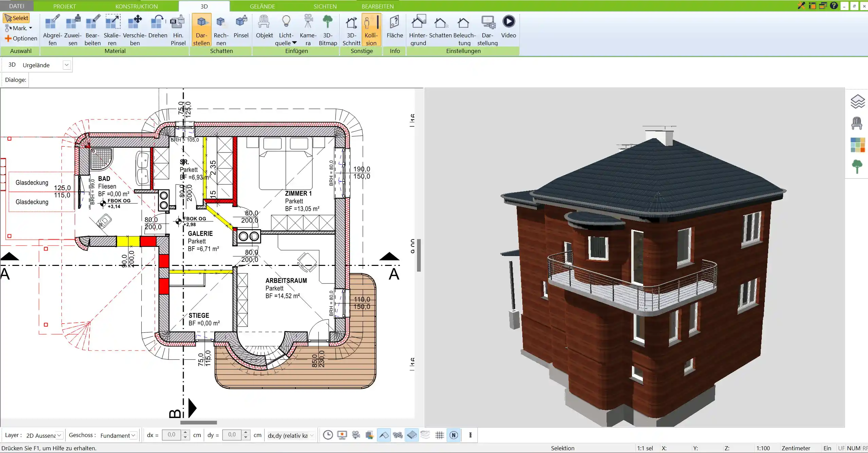Activate the Verschieben material tool

[135, 30]
